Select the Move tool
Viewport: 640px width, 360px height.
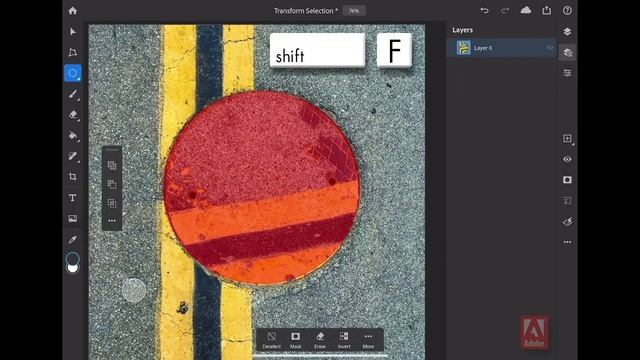click(x=73, y=31)
